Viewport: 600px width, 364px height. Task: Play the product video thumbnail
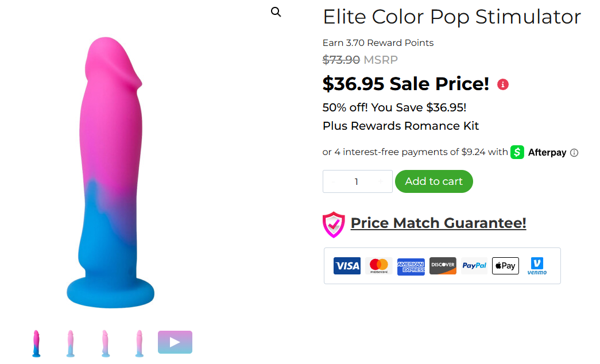(x=175, y=342)
